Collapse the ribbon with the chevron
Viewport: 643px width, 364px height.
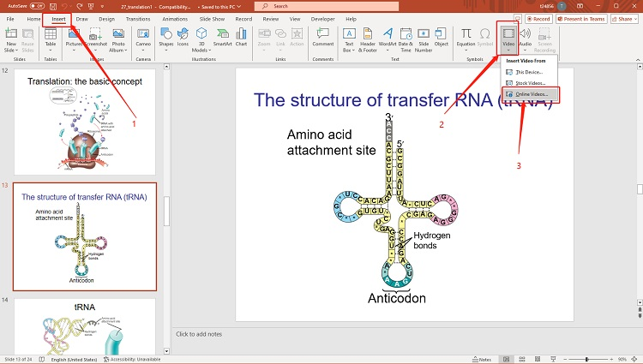point(638,60)
